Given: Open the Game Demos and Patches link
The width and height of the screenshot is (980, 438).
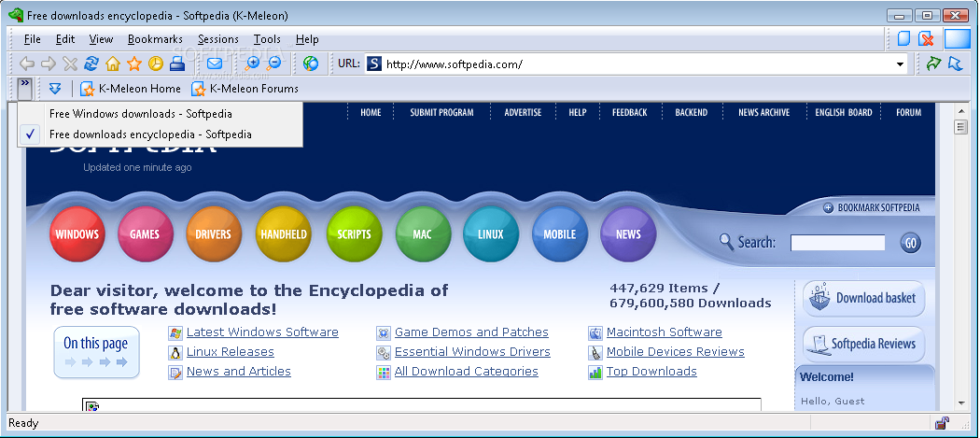Looking at the screenshot, I should click(472, 332).
